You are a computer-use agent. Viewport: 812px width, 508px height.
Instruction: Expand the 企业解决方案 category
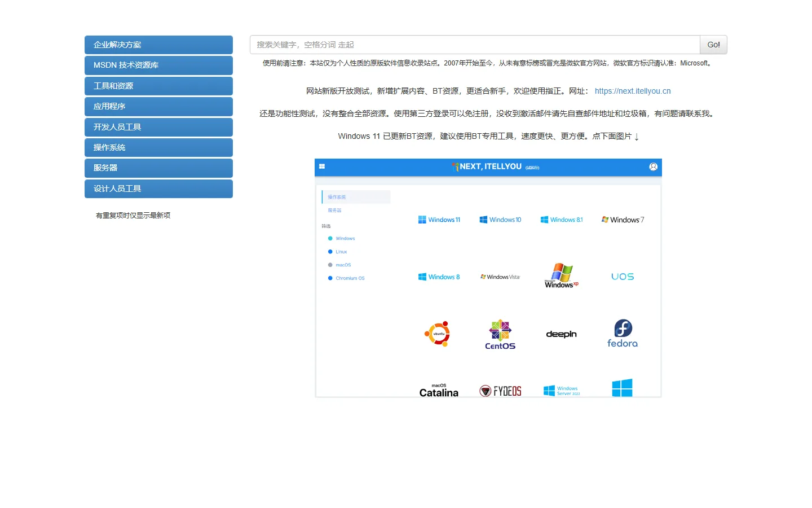click(158, 45)
